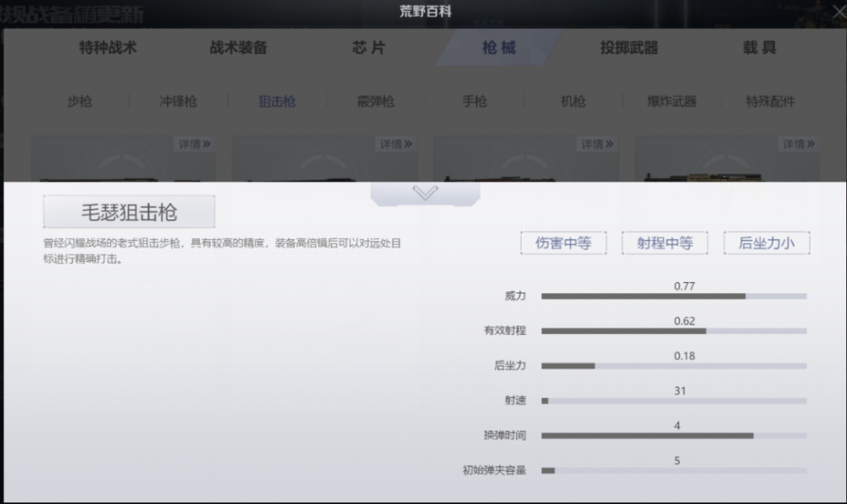Viewport: 847px width, 504px height.
Task: Close the 荒野百科 encyclopedia window
Action: 839,11
